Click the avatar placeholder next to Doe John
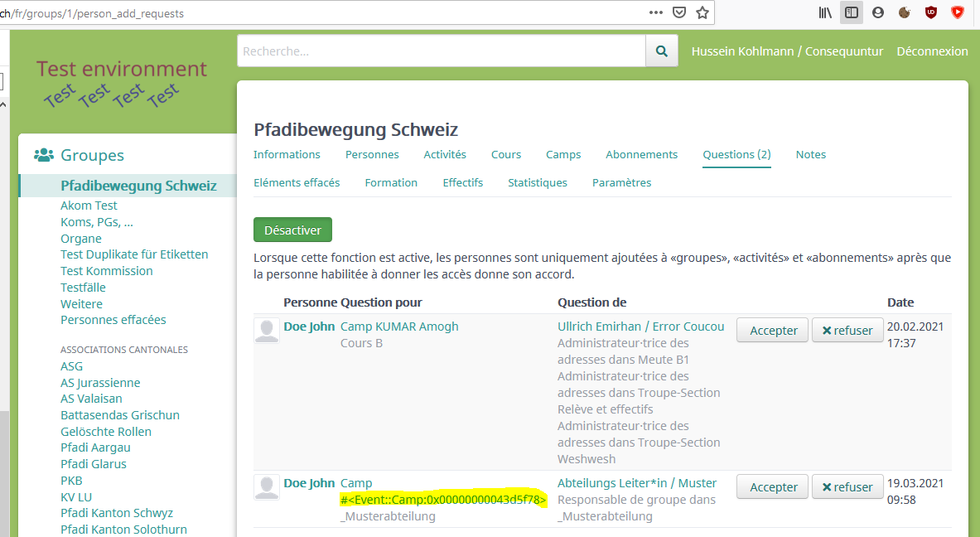This screenshot has width=980, height=537. [267, 330]
